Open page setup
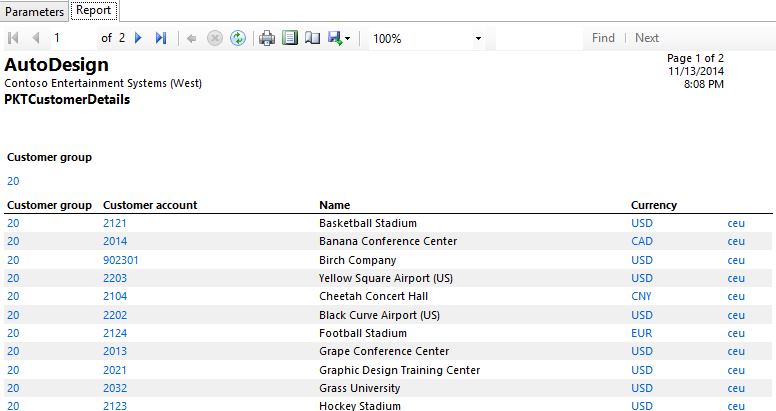Screen dimensions: 776x411 point(312,38)
